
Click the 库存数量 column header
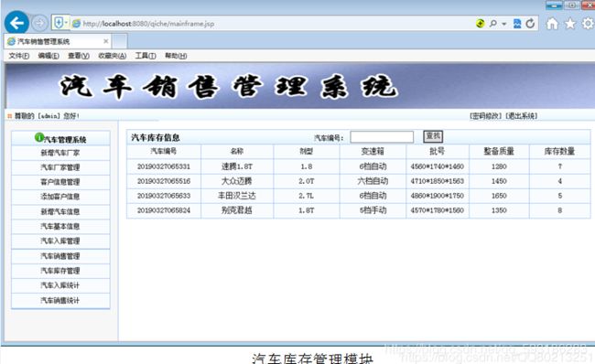click(559, 151)
